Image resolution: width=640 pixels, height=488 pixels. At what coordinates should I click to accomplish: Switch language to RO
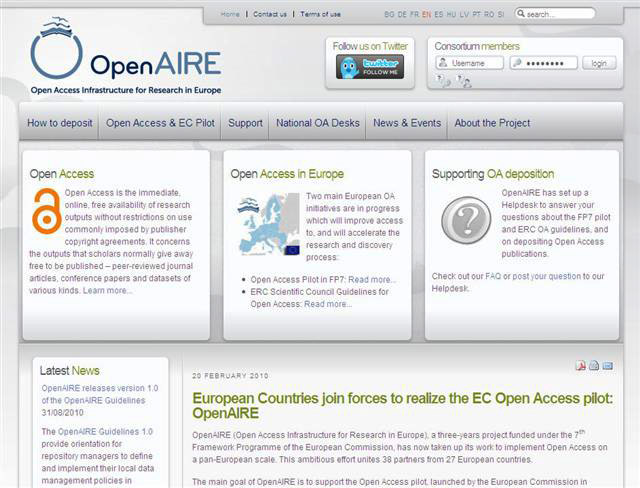[x=489, y=14]
